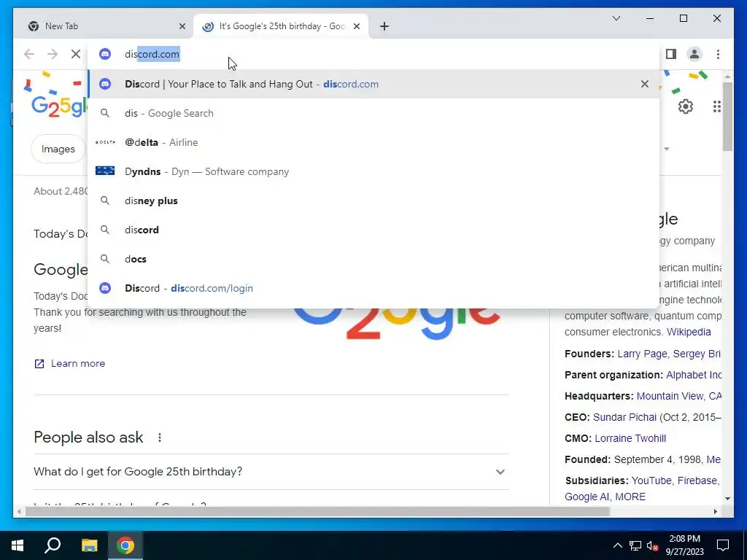Open the Windows Start menu
This screenshot has height=560, width=747.
click(x=18, y=545)
